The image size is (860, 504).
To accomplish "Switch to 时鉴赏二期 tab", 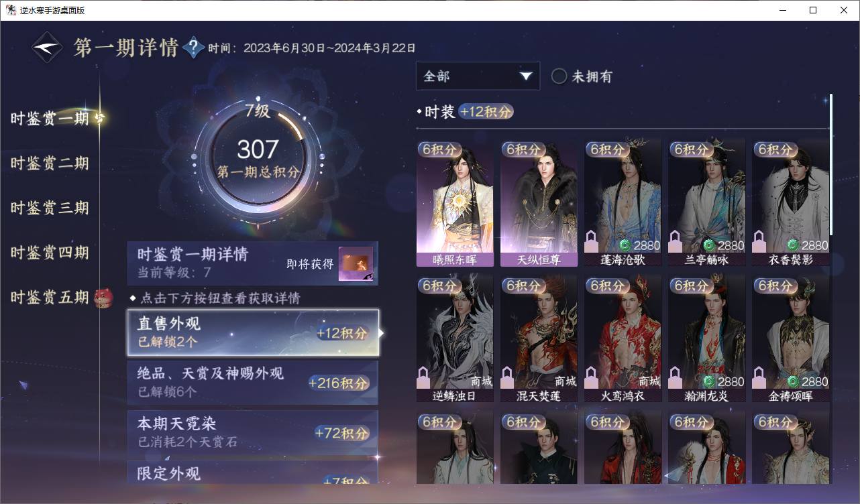I will (50, 163).
